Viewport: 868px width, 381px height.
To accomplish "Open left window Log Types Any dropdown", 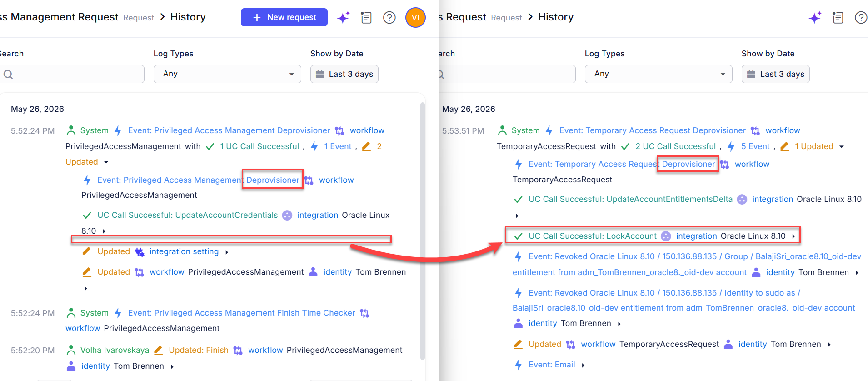I will click(x=227, y=74).
